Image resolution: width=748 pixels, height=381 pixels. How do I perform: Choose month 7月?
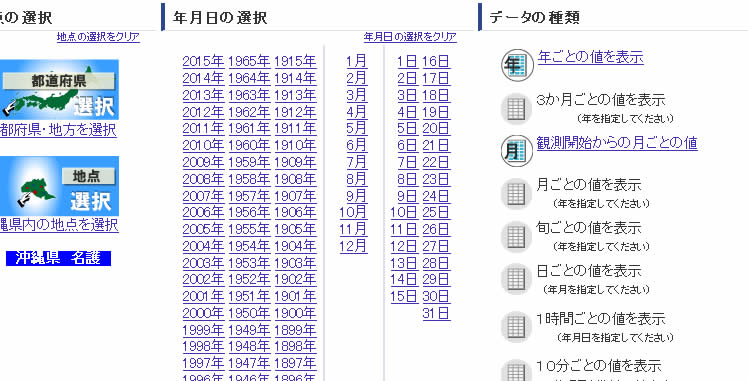(x=357, y=162)
